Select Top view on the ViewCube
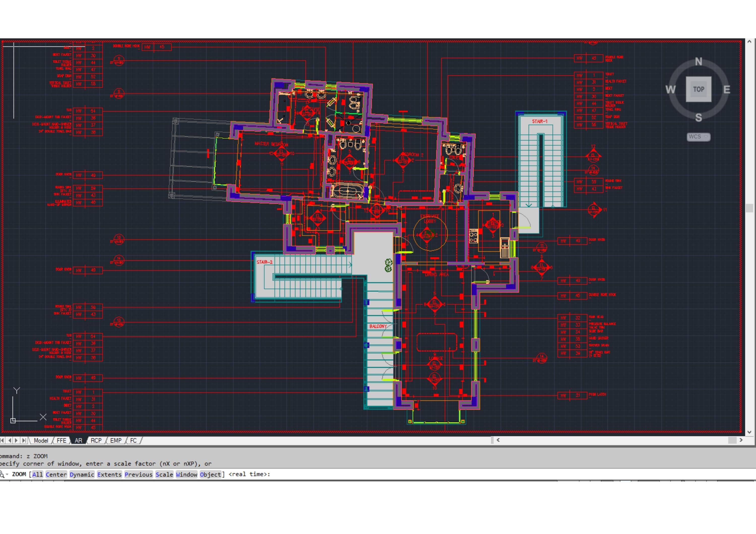This screenshot has width=756, height=534. coord(699,89)
